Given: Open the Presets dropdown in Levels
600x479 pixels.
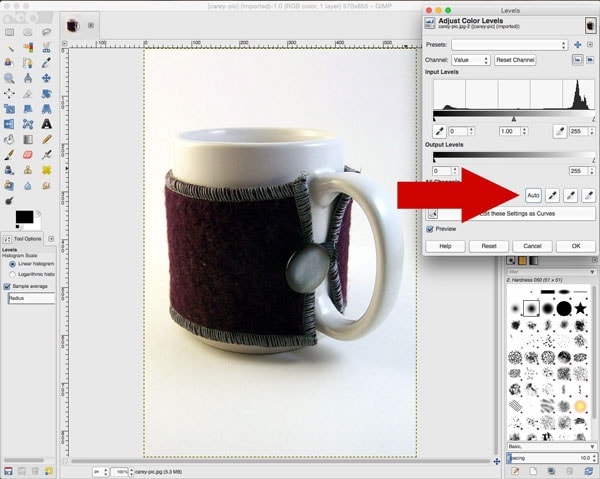Looking at the screenshot, I should [x=509, y=45].
